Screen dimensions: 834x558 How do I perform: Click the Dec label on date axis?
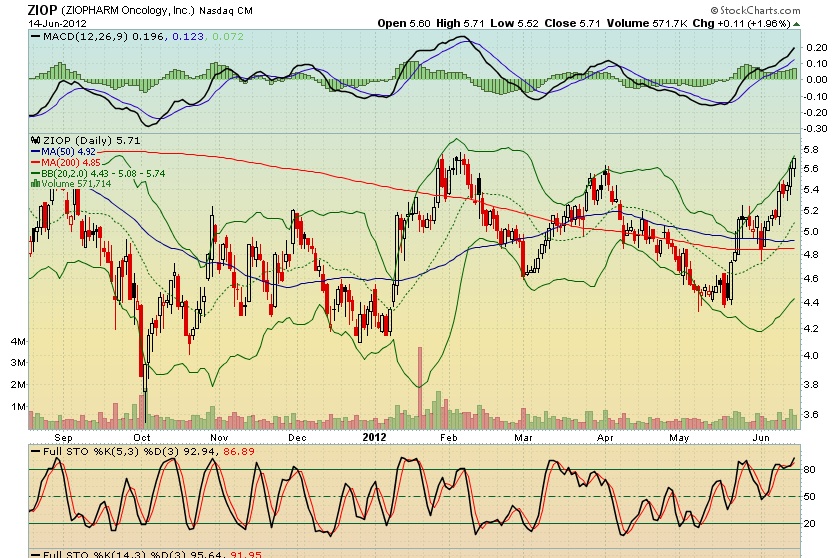point(297,437)
